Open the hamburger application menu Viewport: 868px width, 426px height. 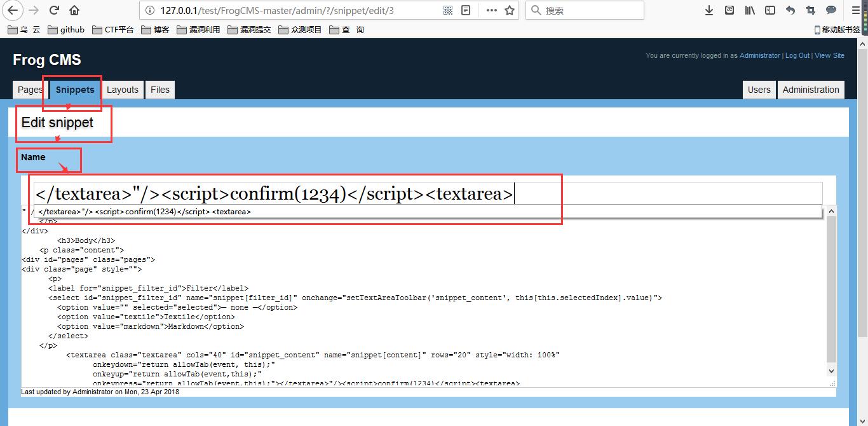point(856,10)
